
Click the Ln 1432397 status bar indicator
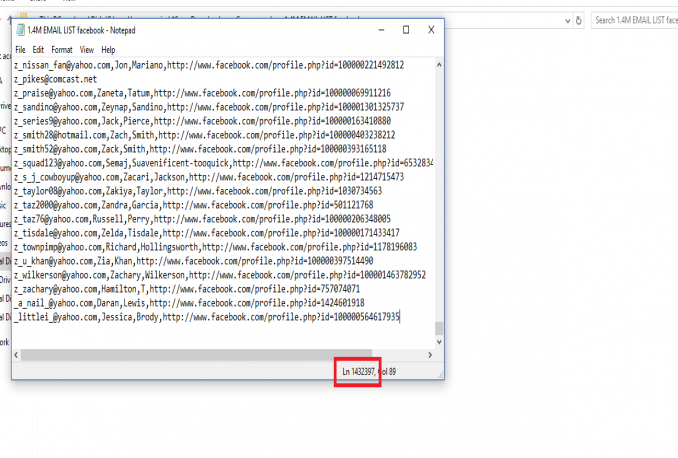[x=358, y=372]
